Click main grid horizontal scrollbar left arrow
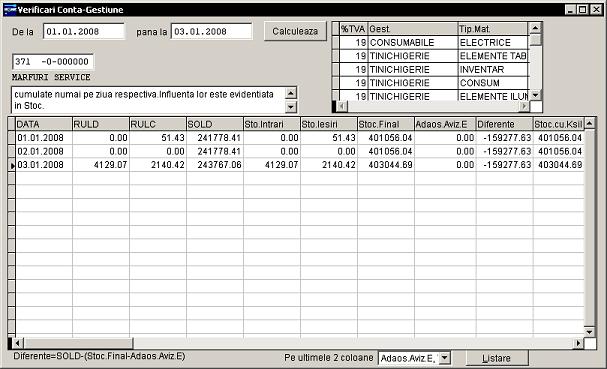The width and height of the screenshot is (607, 369). pyautogui.click(x=17, y=343)
